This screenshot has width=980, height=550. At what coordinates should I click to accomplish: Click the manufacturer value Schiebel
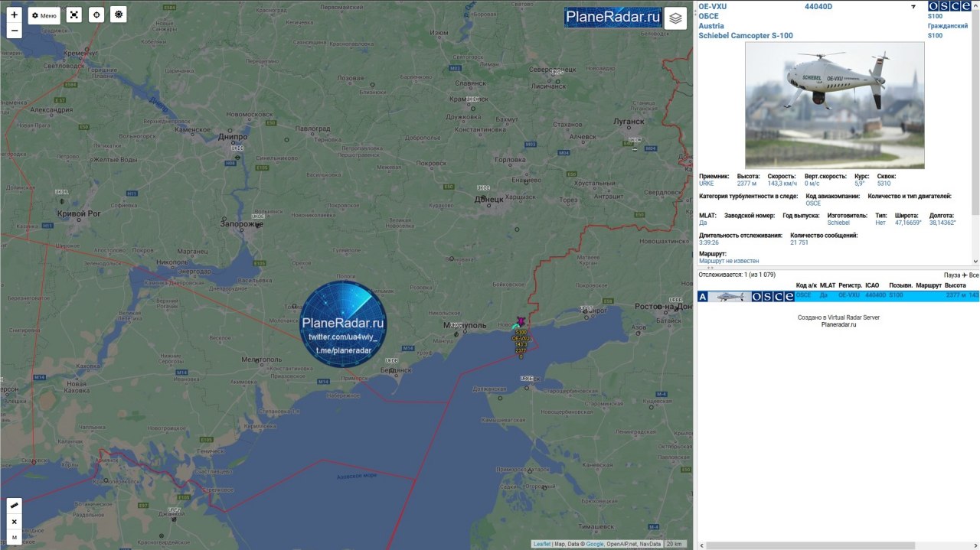[838, 223]
